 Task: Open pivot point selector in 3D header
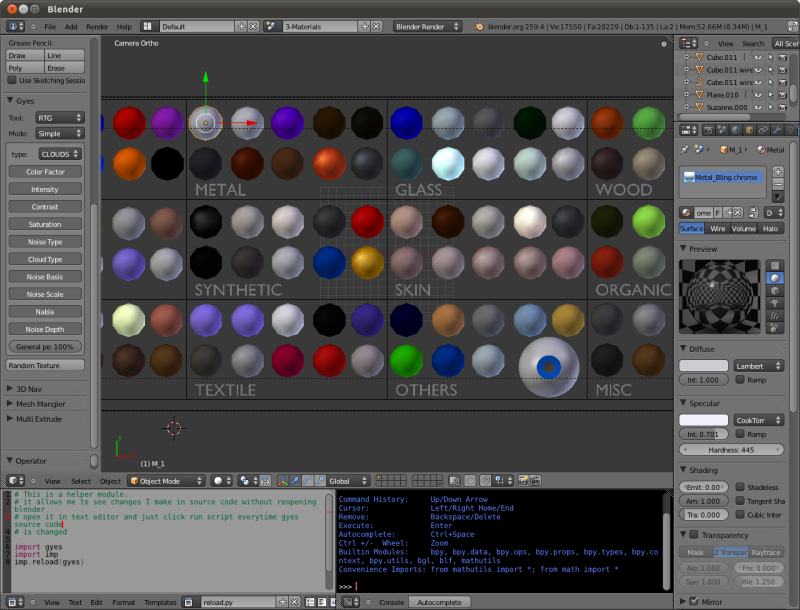pyautogui.click(x=248, y=480)
